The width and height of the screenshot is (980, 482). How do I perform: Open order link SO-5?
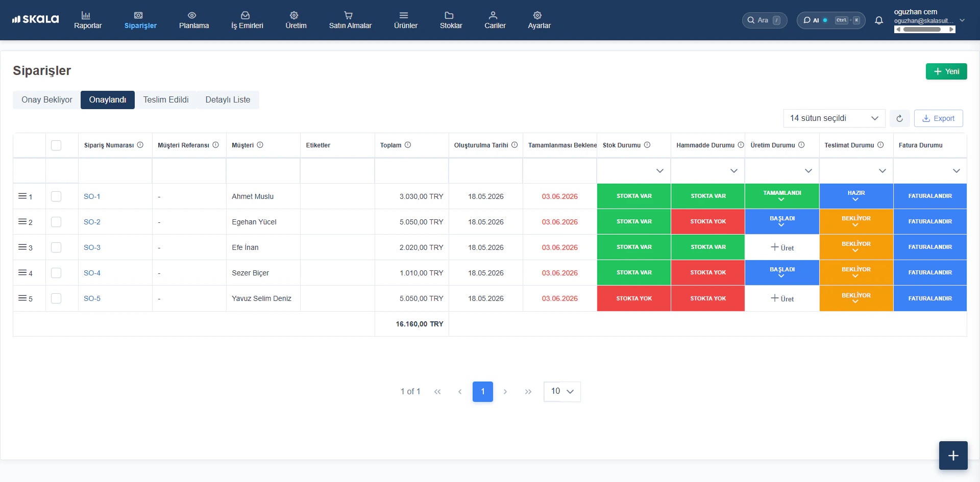point(92,298)
